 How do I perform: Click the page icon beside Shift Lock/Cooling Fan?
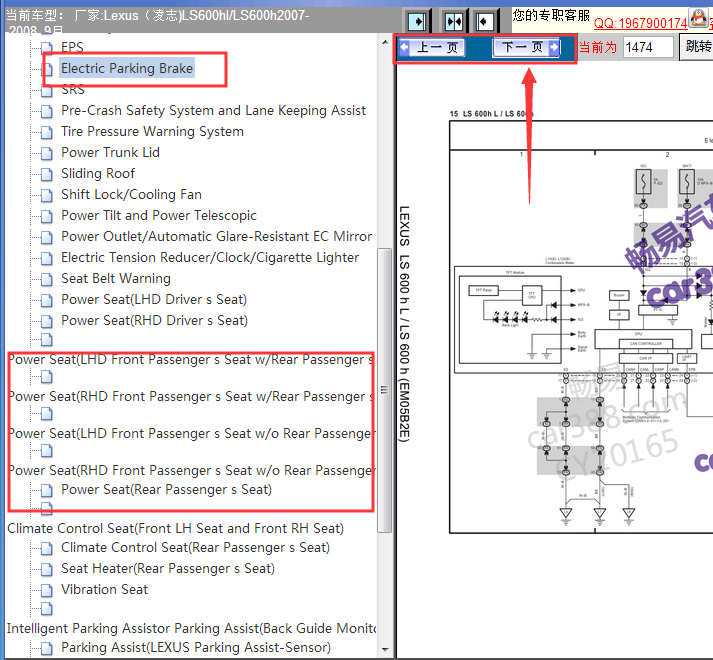pyautogui.click(x=46, y=195)
